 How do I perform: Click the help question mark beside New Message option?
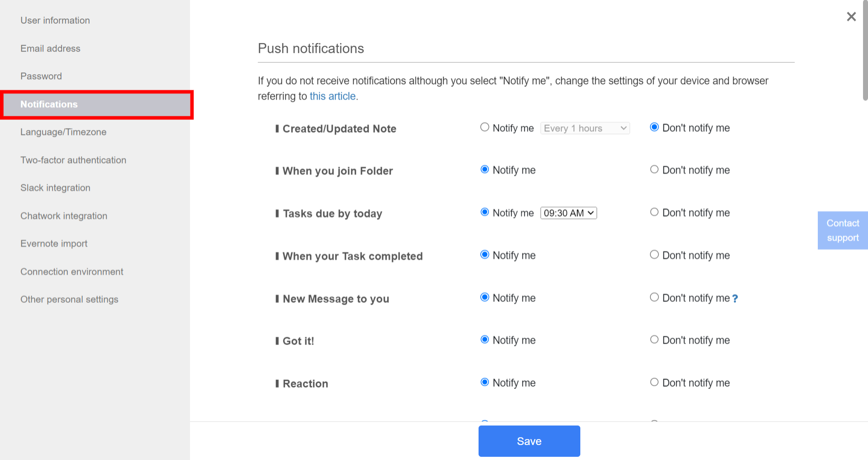tap(735, 298)
